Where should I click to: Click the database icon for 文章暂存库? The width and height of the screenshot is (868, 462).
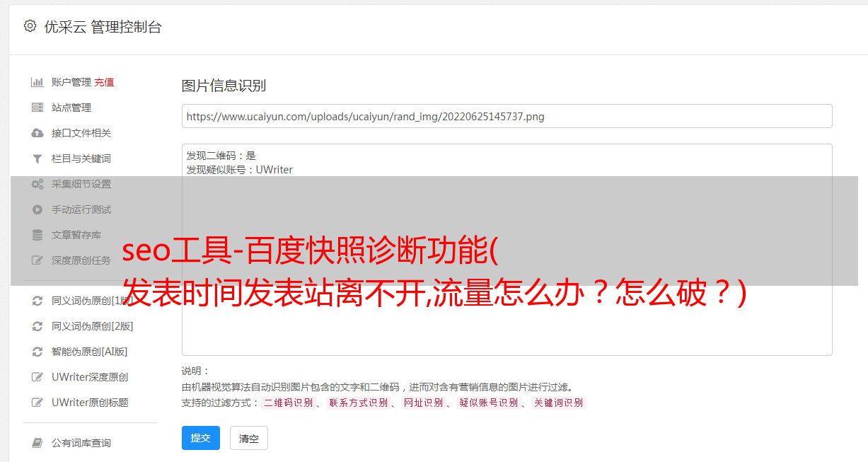[37, 235]
